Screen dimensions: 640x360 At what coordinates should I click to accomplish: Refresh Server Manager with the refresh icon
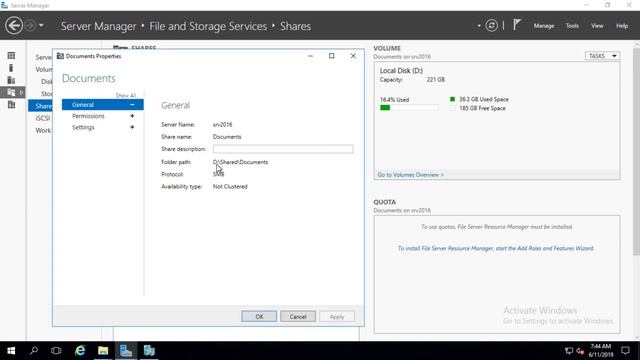[x=491, y=26]
